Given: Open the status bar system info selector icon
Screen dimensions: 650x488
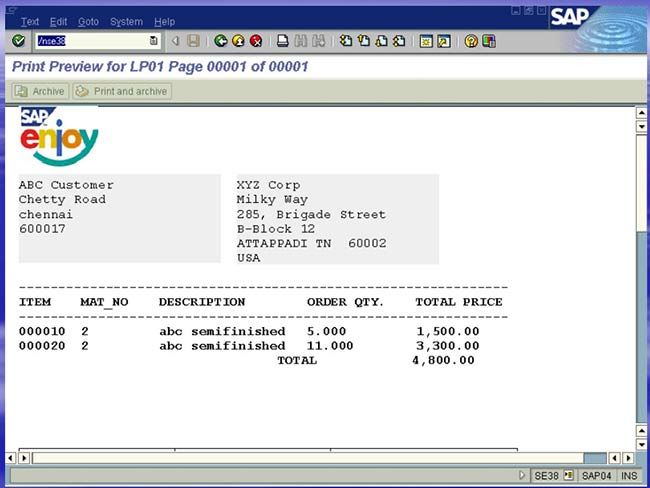Looking at the screenshot, I should pos(568,476).
